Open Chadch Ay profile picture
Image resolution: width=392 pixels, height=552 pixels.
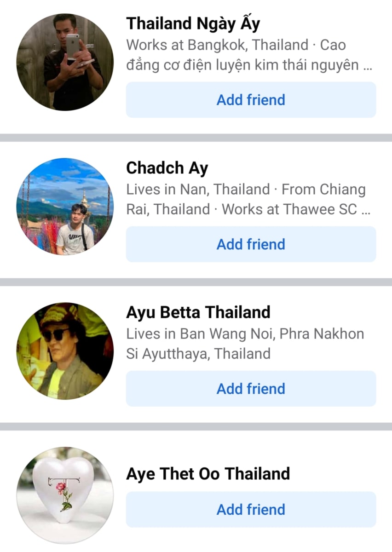(x=65, y=207)
